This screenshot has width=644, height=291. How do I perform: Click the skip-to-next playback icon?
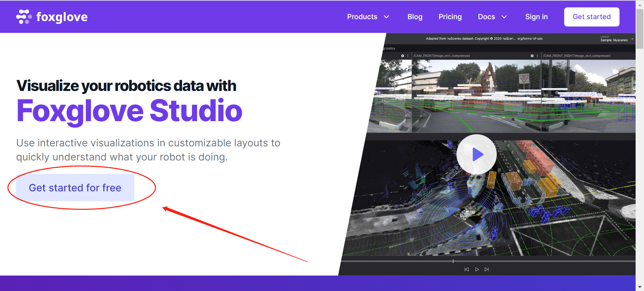[487, 270]
